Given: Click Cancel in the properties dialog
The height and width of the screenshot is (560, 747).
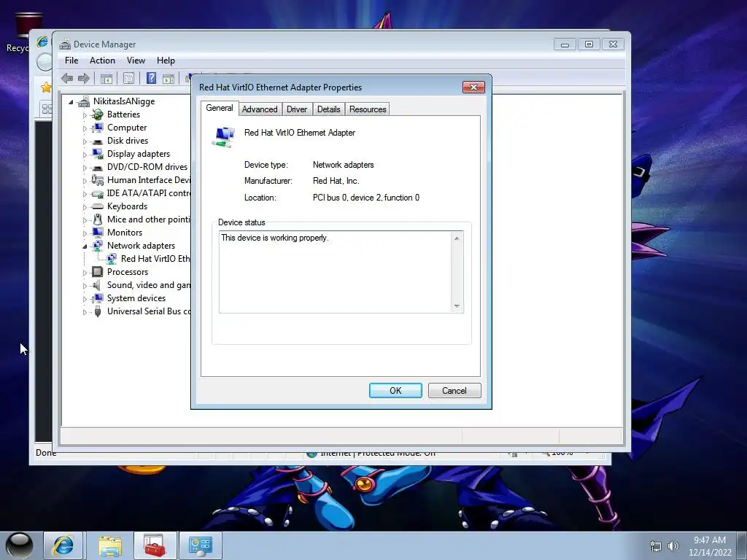Looking at the screenshot, I should click(x=454, y=391).
